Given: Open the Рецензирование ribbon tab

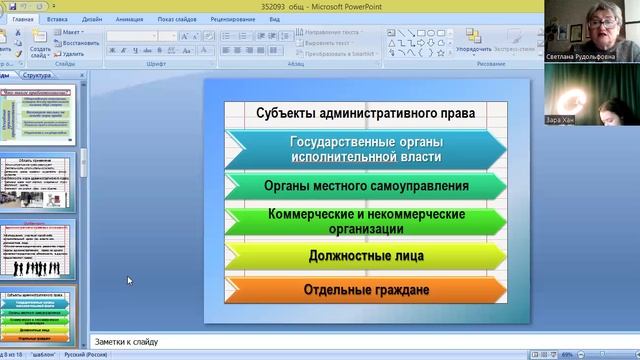Looking at the screenshot, I should (x=233, y=19).
